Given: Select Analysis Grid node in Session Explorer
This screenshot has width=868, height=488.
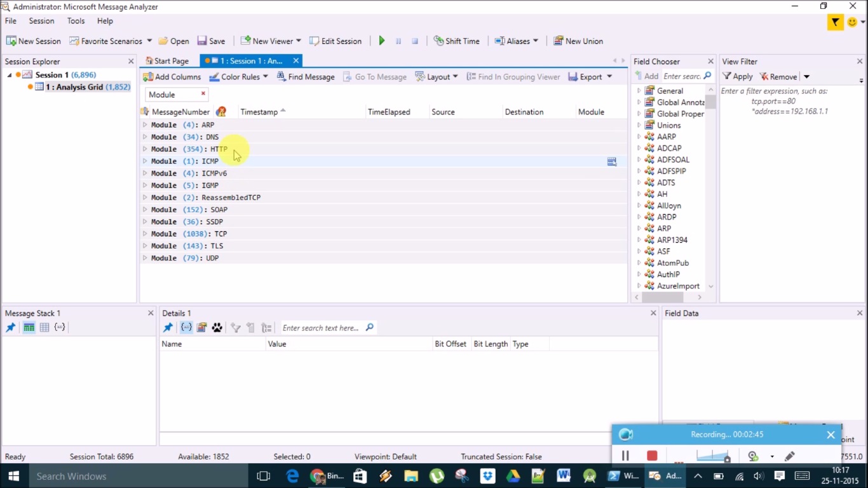Looking at the screenshot, I should tap(88, 87).
